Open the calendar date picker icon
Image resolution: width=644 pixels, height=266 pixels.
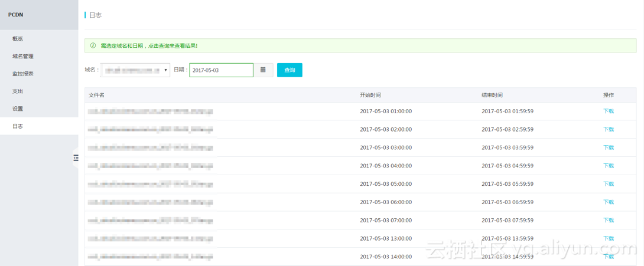263,70
